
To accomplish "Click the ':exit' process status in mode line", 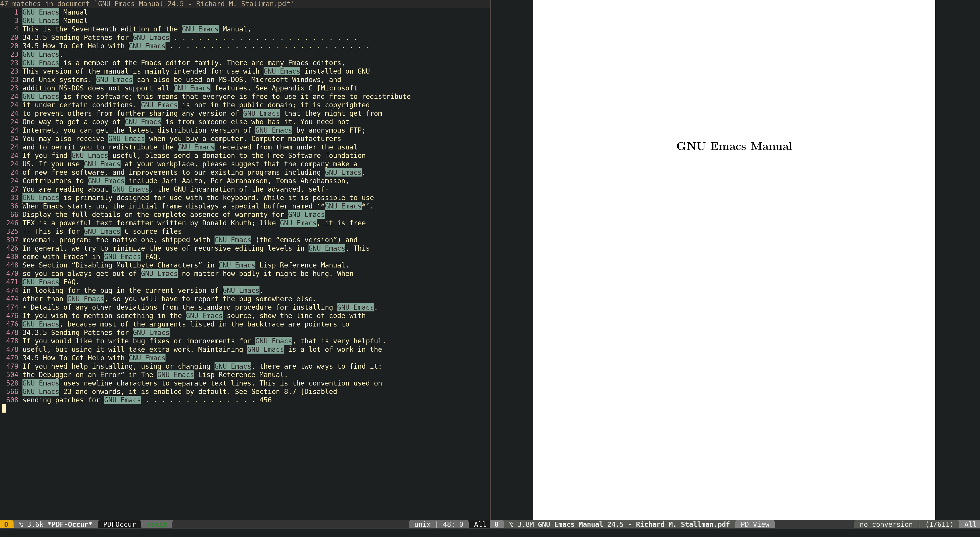I will coord(157,524).
